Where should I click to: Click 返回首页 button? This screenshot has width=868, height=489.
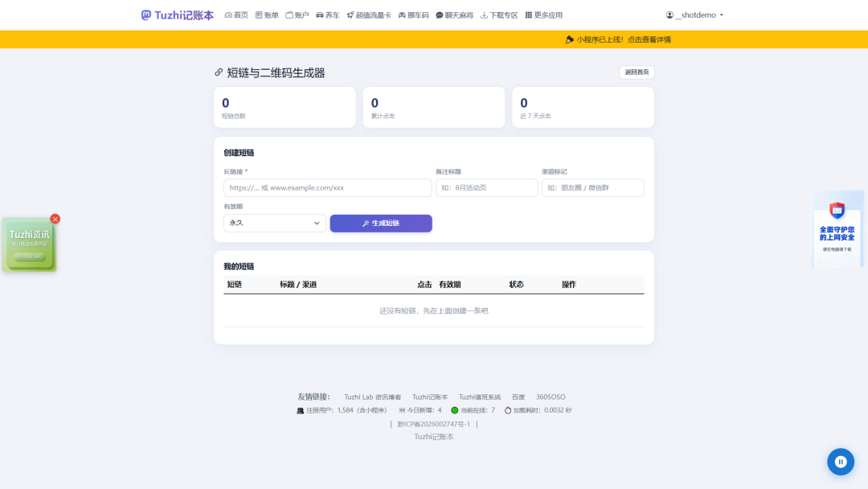pos(637,72)
